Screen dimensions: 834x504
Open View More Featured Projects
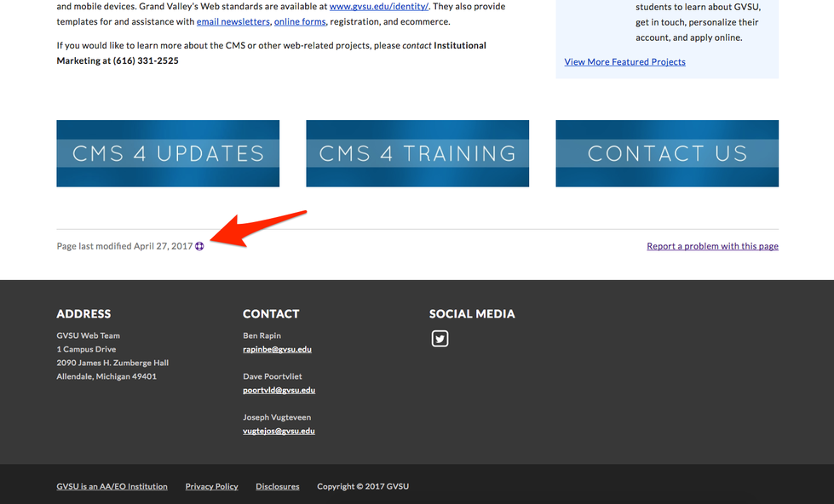pyautogui.click(x=624, y=61)
